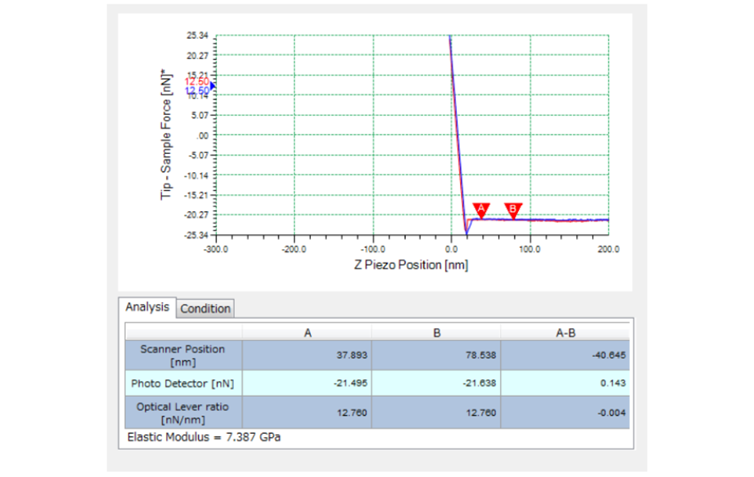This screenshot has height=477, width=754.
Task: Select the difference cell showing 0.143
Action: click(x=565, y=384)
